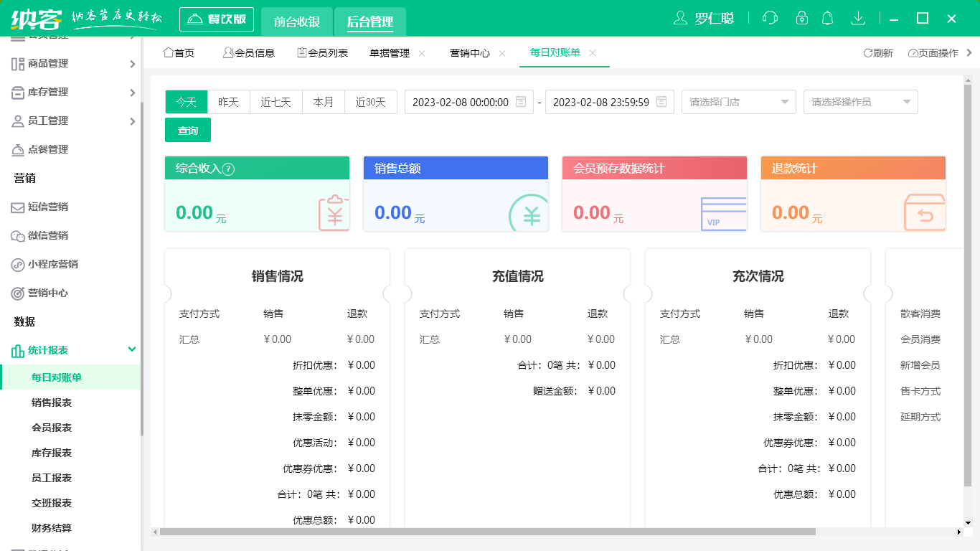The height and width of the screenshot is (551, 980).
Task: Enable the 近30天 filter
Action: (370, 101)
